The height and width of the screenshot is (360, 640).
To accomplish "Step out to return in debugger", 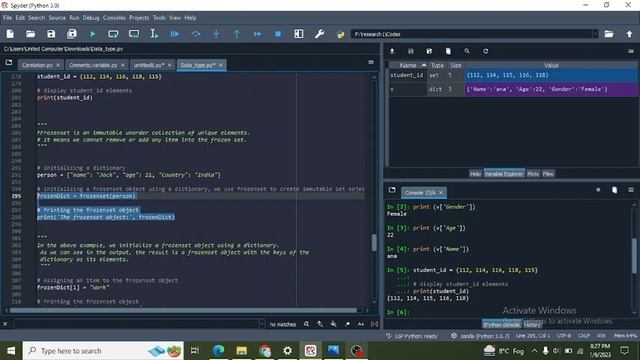I will point(237,34).
